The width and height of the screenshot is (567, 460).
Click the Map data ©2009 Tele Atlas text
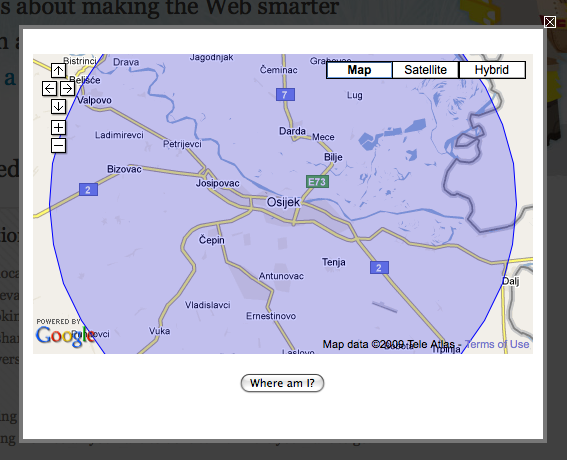pos(389,344)
